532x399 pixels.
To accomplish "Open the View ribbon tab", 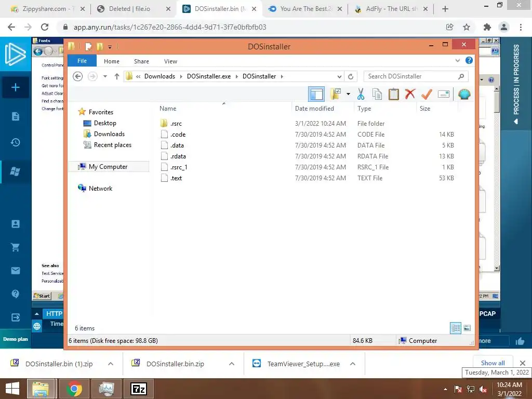I will 170,61.
